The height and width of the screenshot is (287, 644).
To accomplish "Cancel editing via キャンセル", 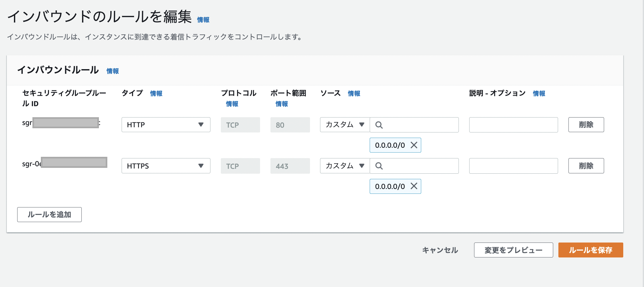I will coord(440,250).
